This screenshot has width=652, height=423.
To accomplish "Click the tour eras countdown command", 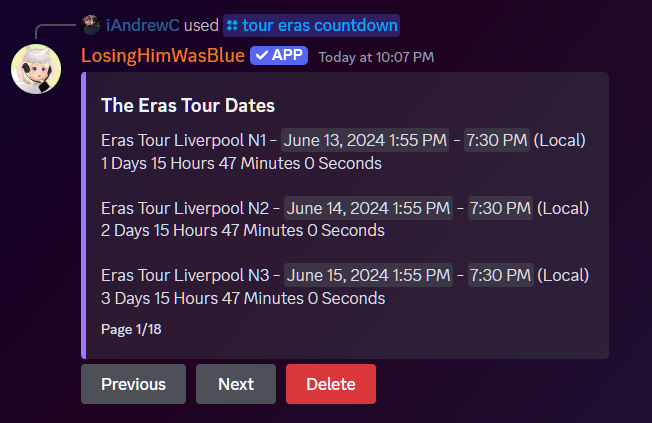I will pyautogui.click(x=311, y=25).
